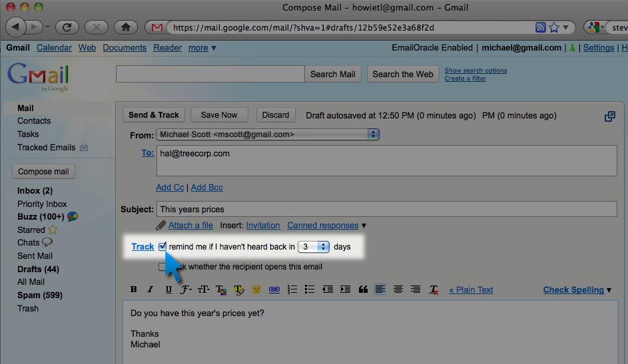The height and width of the screenshot is (364, 628).
Task: Switch to Plain Text mode
Action: pos(471,290)
